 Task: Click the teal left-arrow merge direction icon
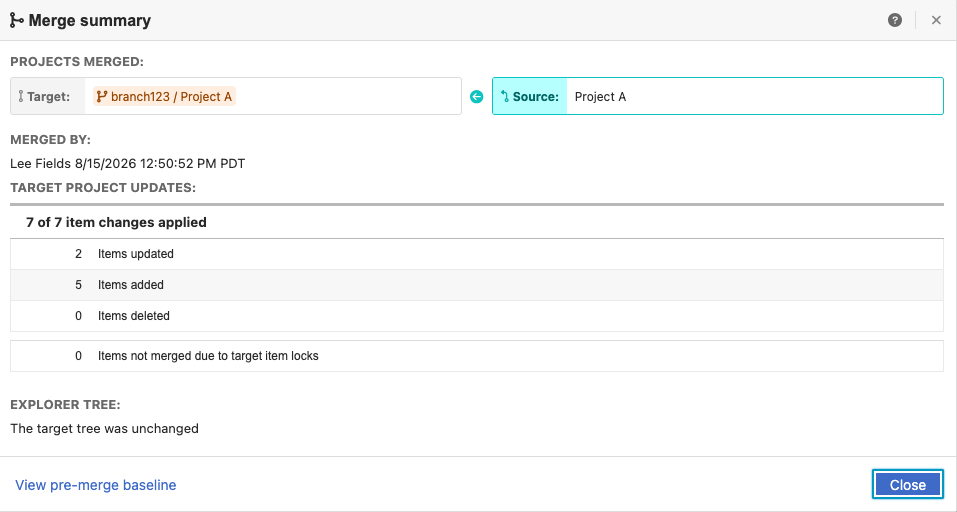pos(477,96)
